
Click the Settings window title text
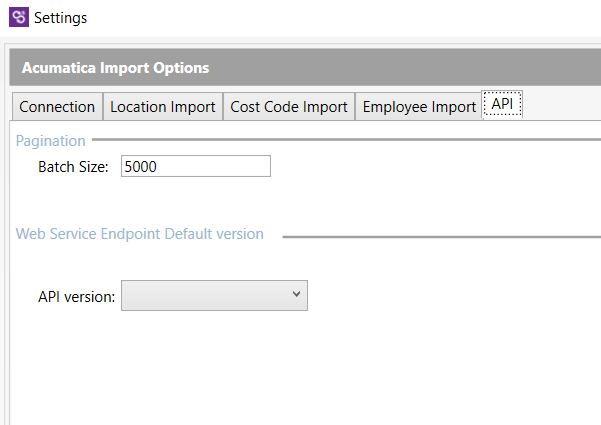pyautogui.click(x=61, y=18)
